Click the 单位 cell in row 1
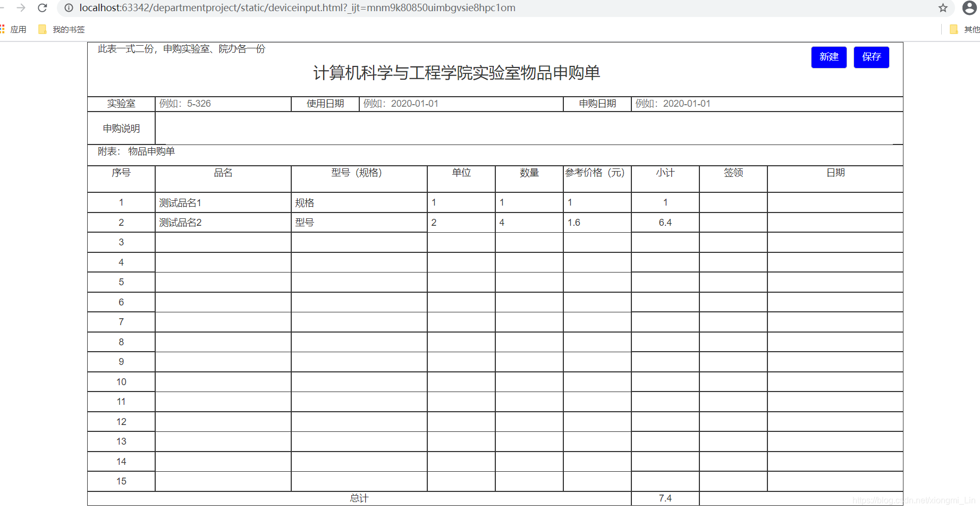 pyautogui.click(x=461, y=202)
